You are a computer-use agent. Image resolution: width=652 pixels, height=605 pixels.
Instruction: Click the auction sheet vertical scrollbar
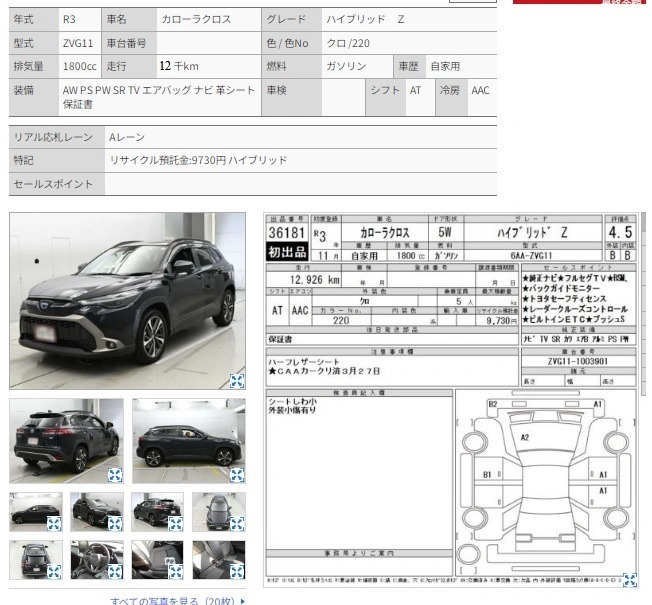pyautogui.click(x=644, y=304)
